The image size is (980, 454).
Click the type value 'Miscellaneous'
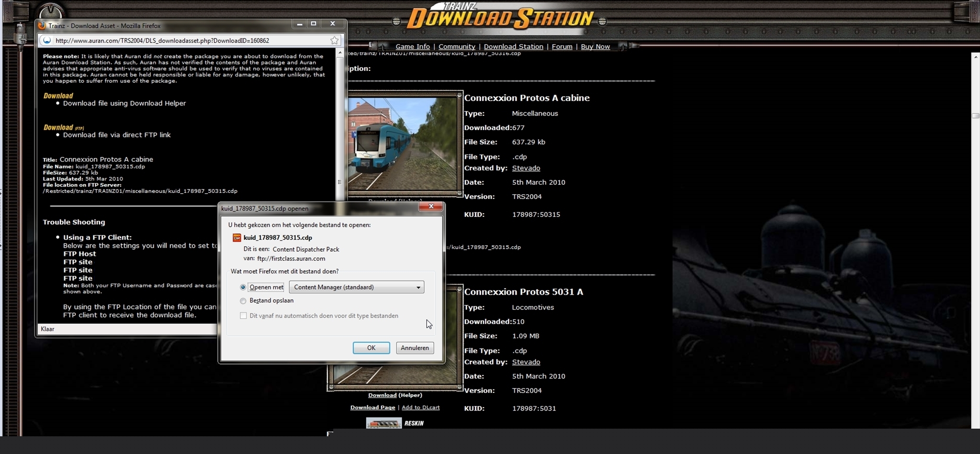[x=535, y=114]
